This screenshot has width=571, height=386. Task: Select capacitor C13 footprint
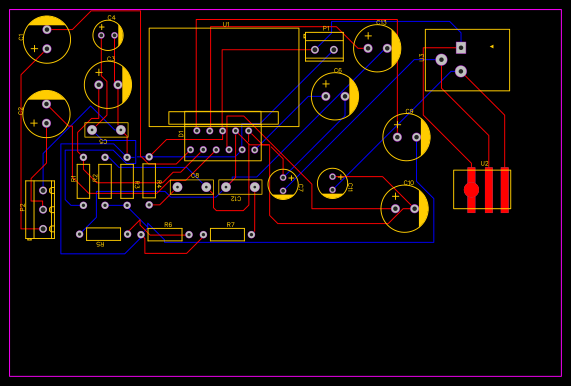tap(377, 48)
